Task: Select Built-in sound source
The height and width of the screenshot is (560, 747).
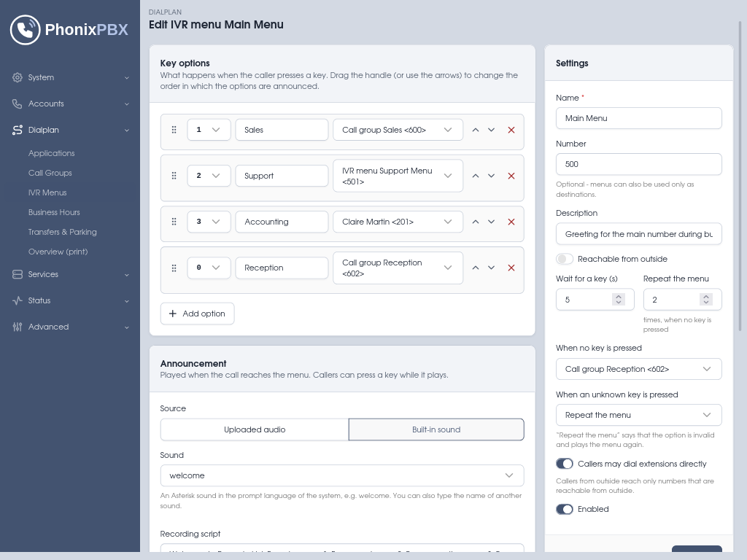Action: click(436, 429)
